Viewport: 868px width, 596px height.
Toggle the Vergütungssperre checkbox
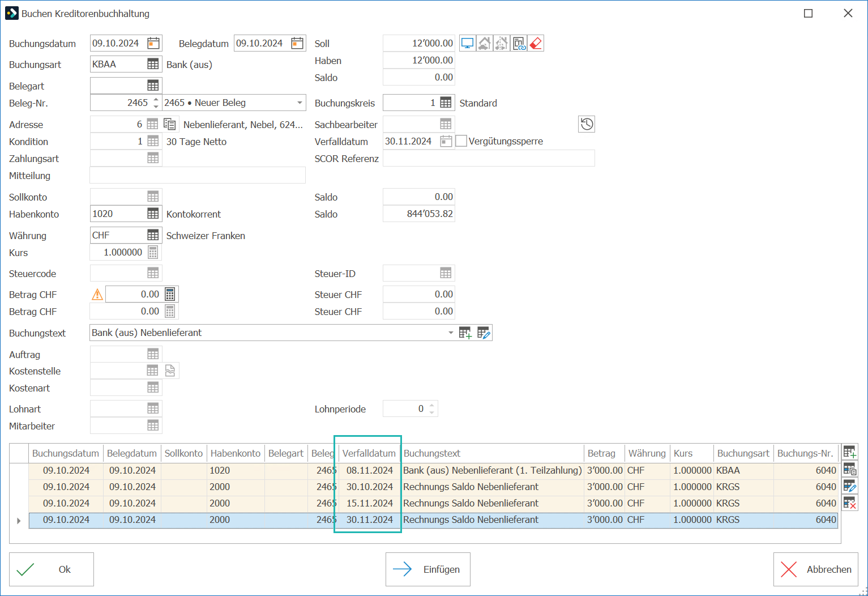(461, 141)
